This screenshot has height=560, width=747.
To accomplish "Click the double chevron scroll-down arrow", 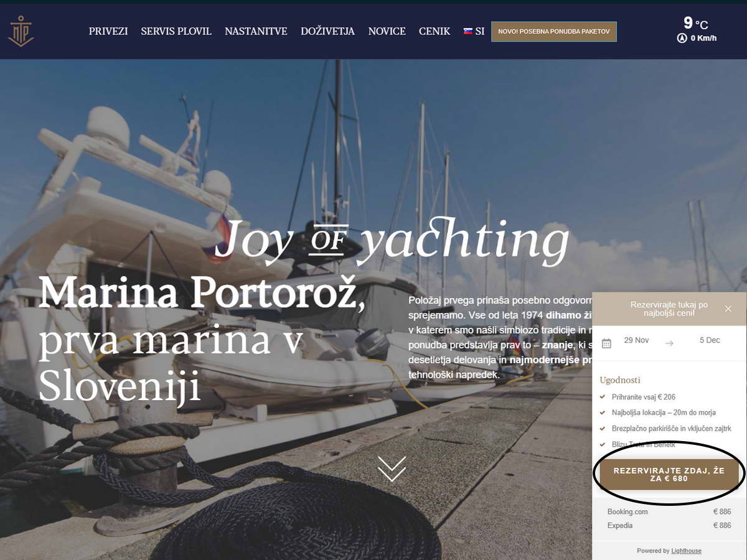I will (x=392, y=469).
